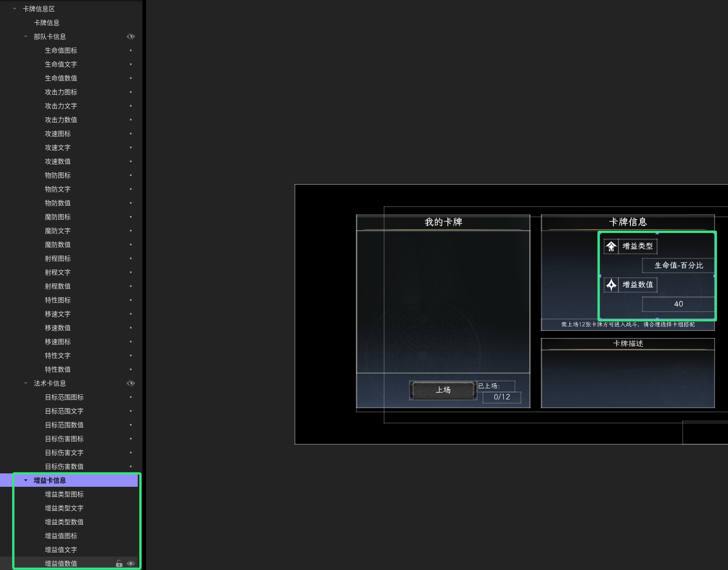Click the 已上场: label on canvas

coord(489,386)
